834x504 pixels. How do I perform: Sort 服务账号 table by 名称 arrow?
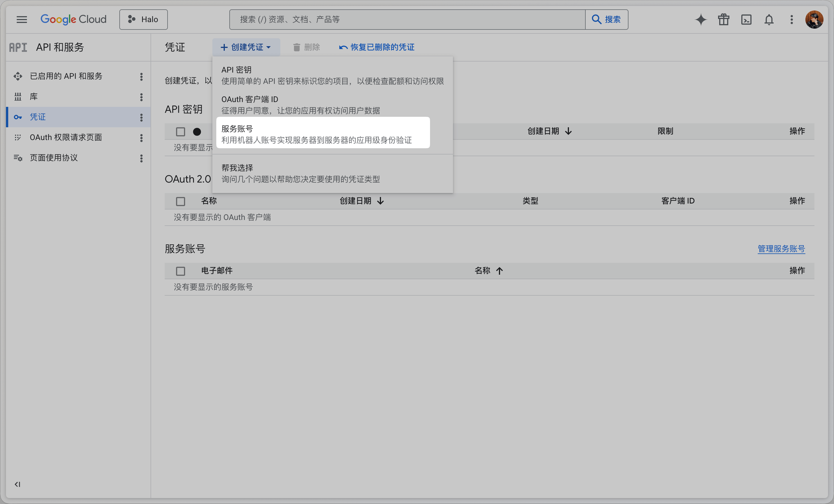tap(499, 271)
